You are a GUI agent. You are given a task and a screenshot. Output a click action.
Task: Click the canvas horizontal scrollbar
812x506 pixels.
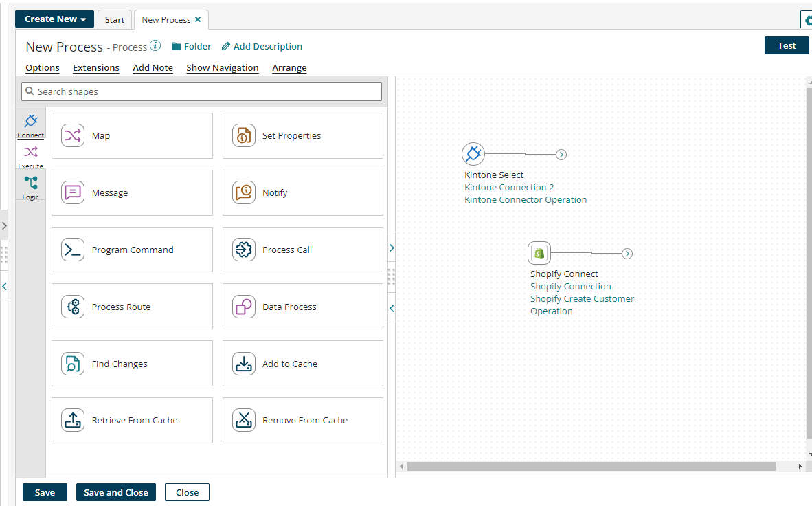tap(591, 467)
